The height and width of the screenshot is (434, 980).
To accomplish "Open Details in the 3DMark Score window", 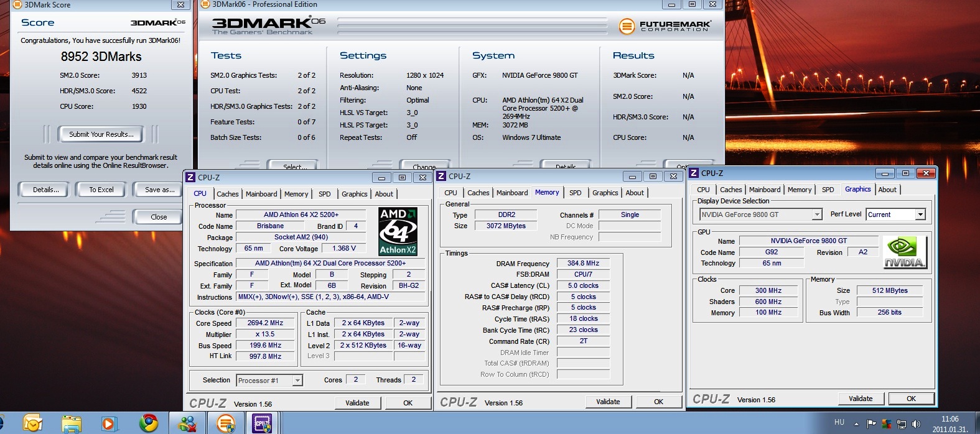I will [x=46, y=190].
